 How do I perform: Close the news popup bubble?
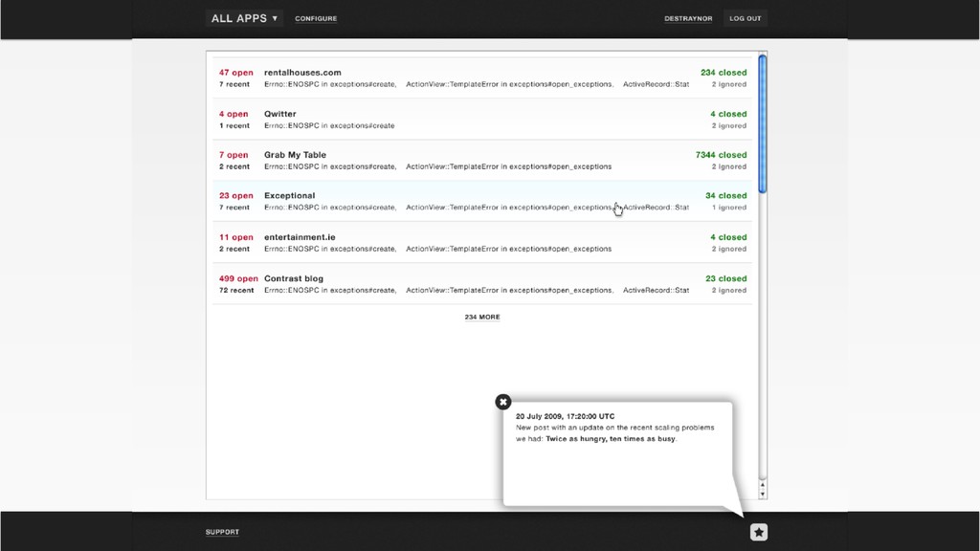click(503, 402)
